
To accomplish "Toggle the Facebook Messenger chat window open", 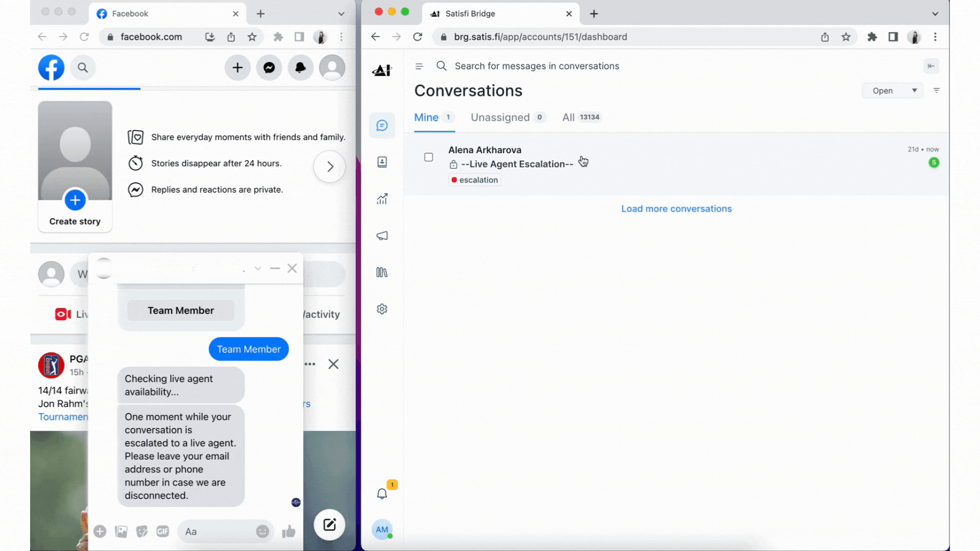I will [258, 268].
